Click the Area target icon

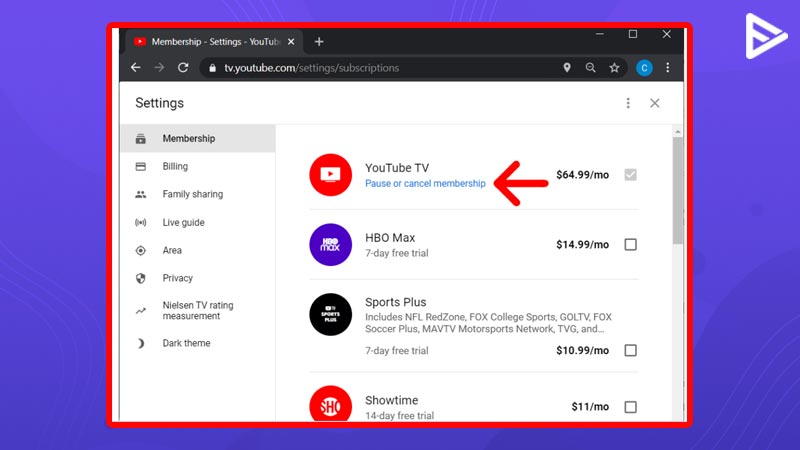141,251
